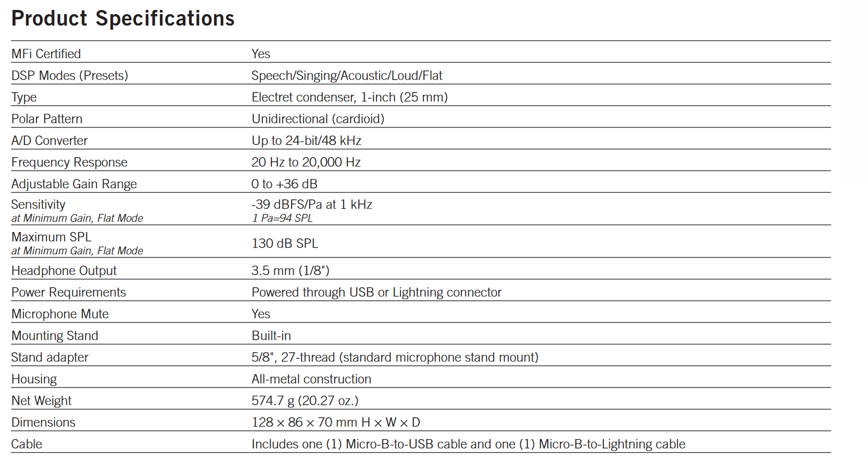The height and width of the screenshot is (476, 868).
Task: Click the 5/8", 27-thread stand adapter value
Action: pyautogui.click(x=395, y=357)
